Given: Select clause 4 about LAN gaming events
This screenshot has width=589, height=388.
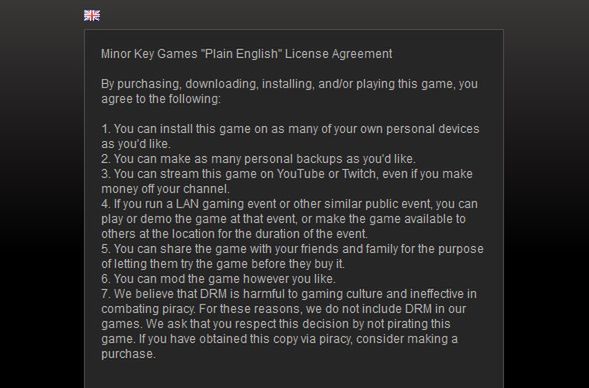Looking at the screenshot, I should [x=289, y=219].
